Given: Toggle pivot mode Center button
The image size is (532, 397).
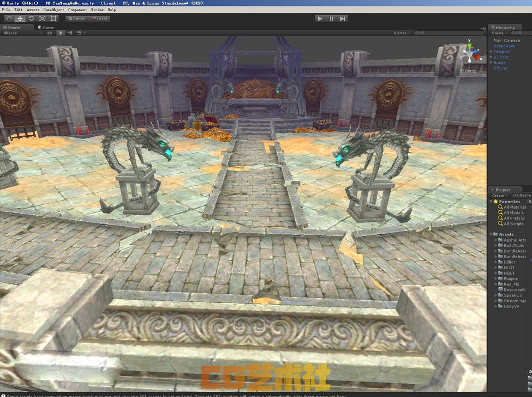Looking at the screenshot, I should [x=77, y=19].
